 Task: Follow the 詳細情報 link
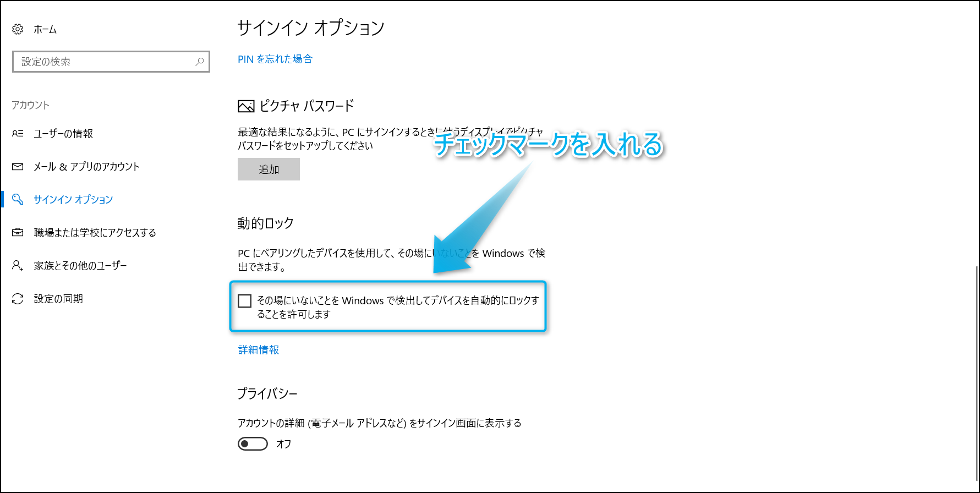(259, 350)
